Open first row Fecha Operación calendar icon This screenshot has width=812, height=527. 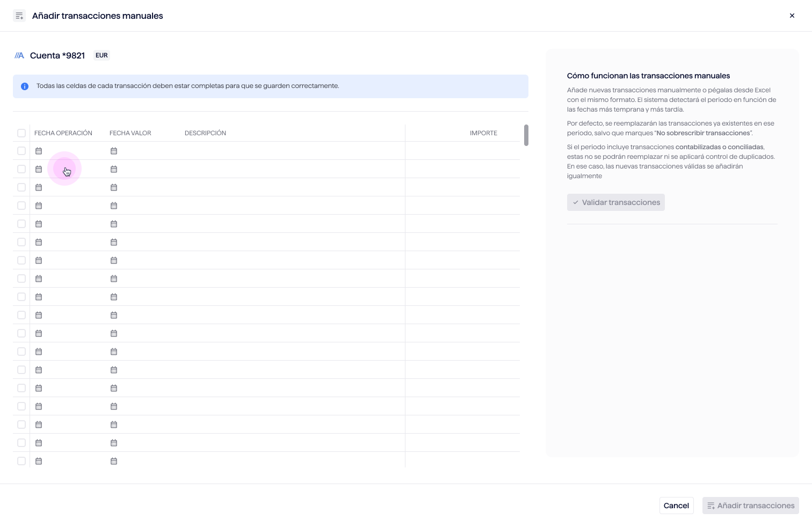39,151
